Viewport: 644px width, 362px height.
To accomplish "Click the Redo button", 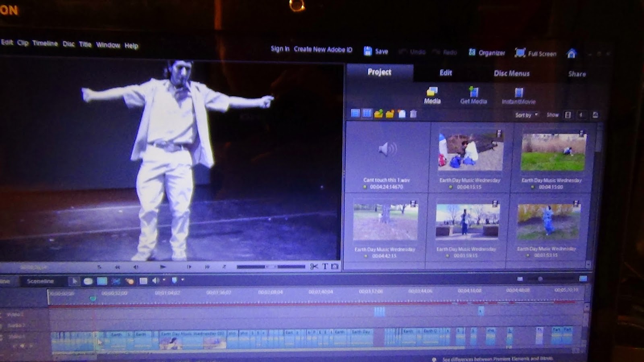I will click(445, 52).
